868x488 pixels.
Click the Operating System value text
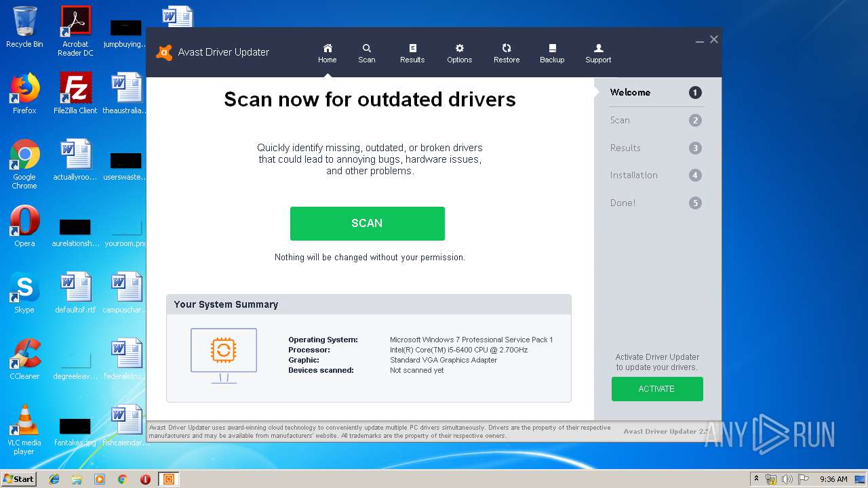pyautogui.click(x=471, y=340)
